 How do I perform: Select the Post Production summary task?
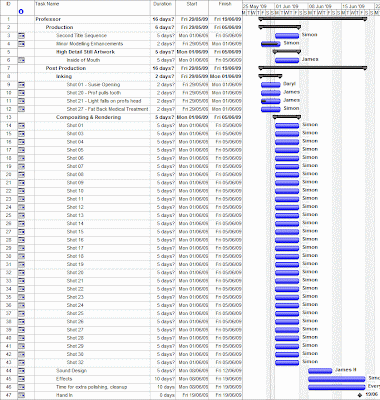pos(66,68)
